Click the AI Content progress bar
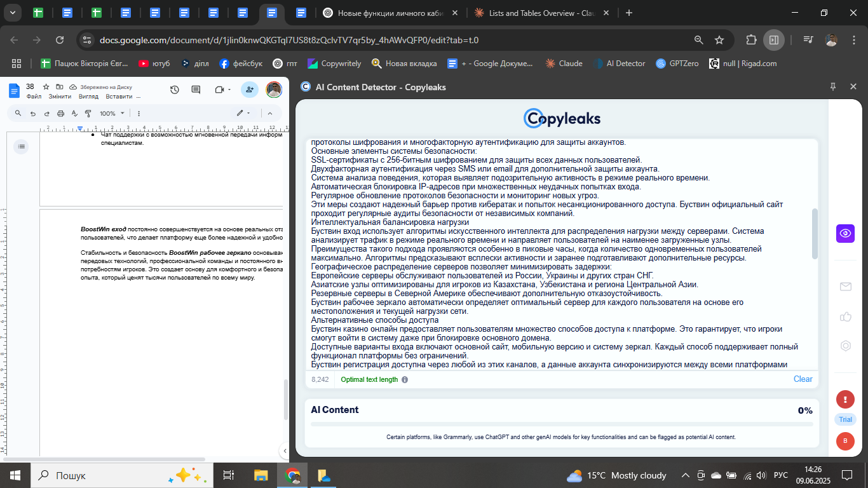This screenshot has height=488, width=868. pos(562,424)
